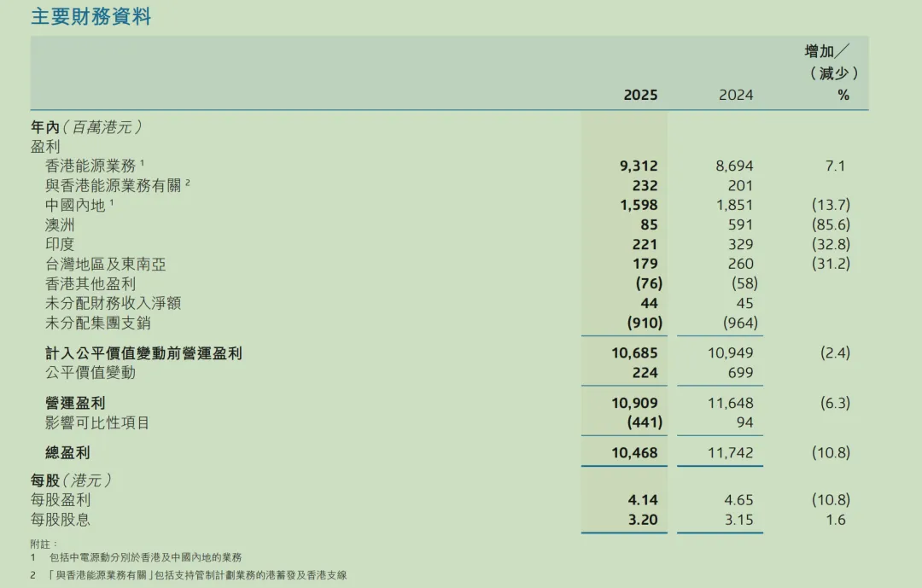
Task: Click footnote 2 about 港蓄發及香港支線
Action: (189, 575)
